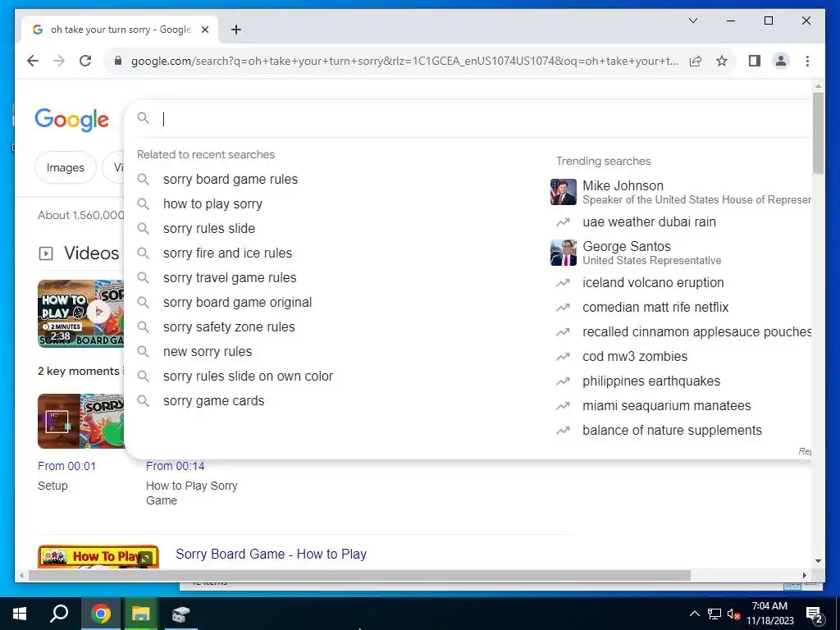Select suggestion 'sorry fire and ice rules'
The height and width of the screenshot is (630, 840).
click(x=228, y=253)
